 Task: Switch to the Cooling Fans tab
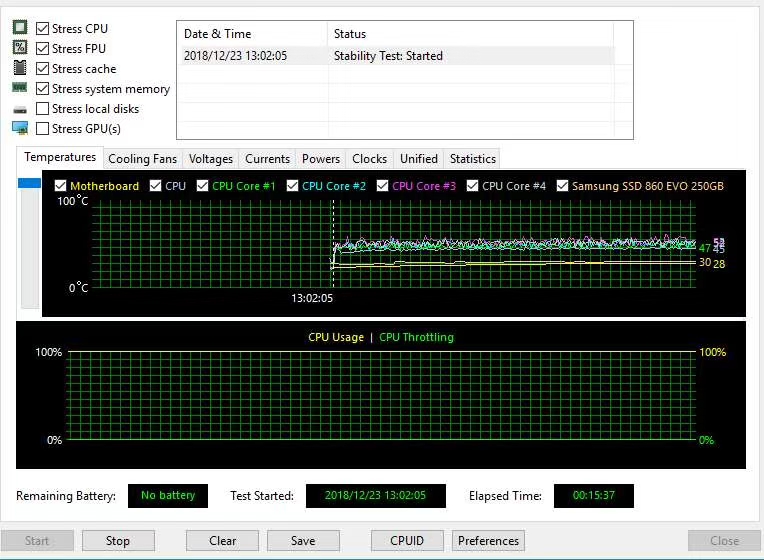coord(142,159)
